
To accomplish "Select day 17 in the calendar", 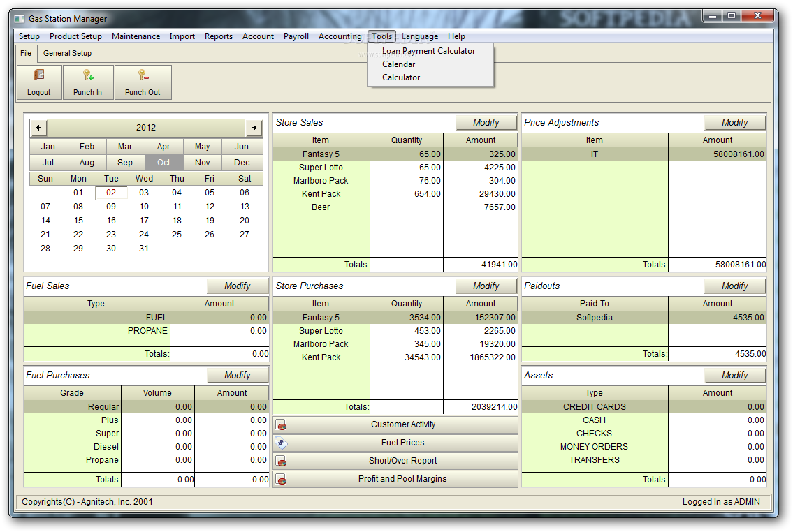I will 144,221.
